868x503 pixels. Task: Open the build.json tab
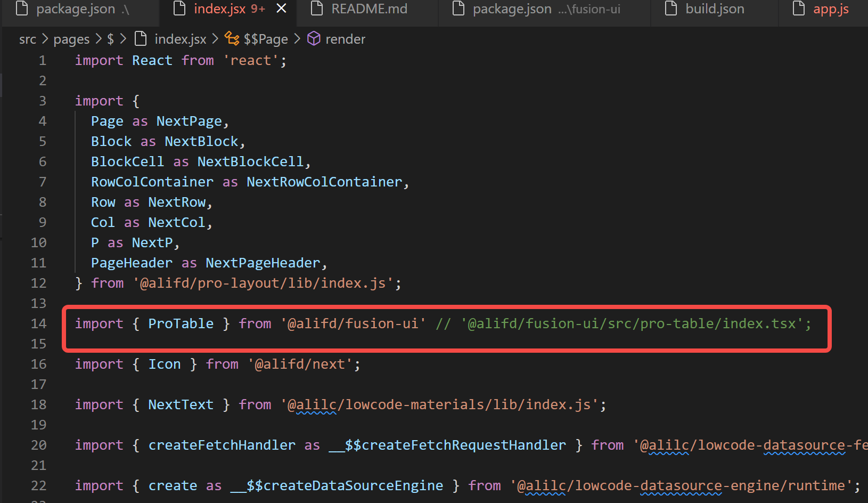[x=714, y=9]
